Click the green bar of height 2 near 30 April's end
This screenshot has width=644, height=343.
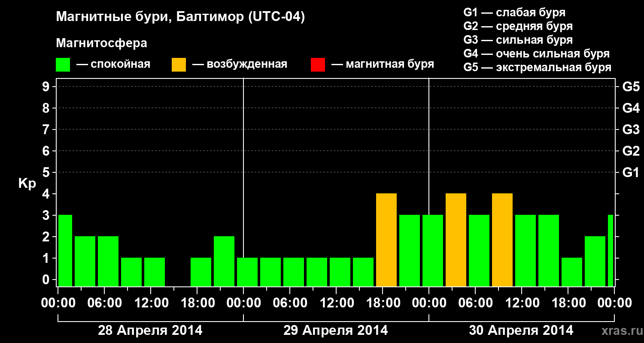click(595, 262)
